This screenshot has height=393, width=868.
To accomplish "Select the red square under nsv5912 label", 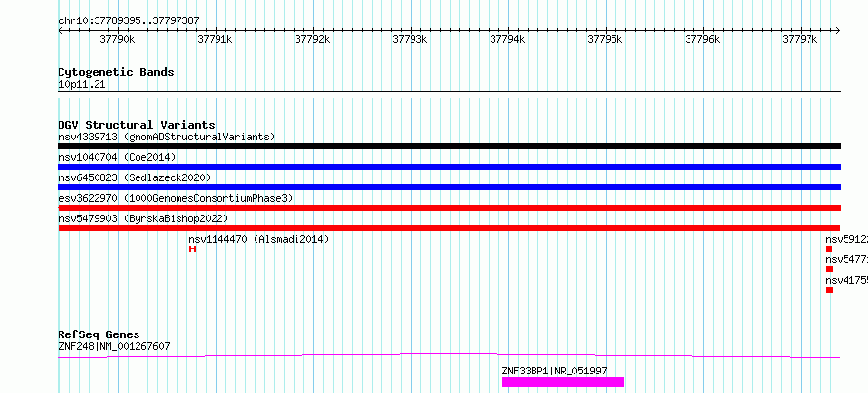I will click(x=829, y=249).
